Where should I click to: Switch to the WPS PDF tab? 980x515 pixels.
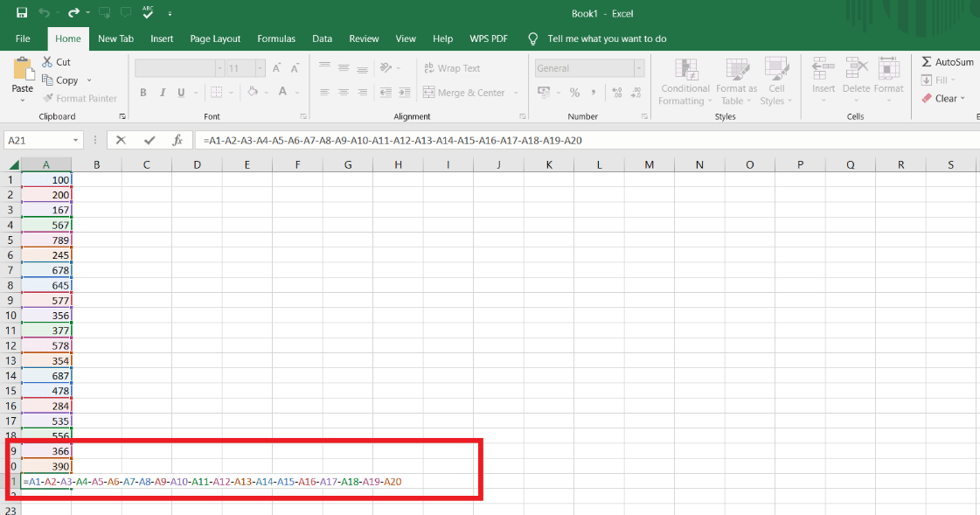(x=489, y=38)
